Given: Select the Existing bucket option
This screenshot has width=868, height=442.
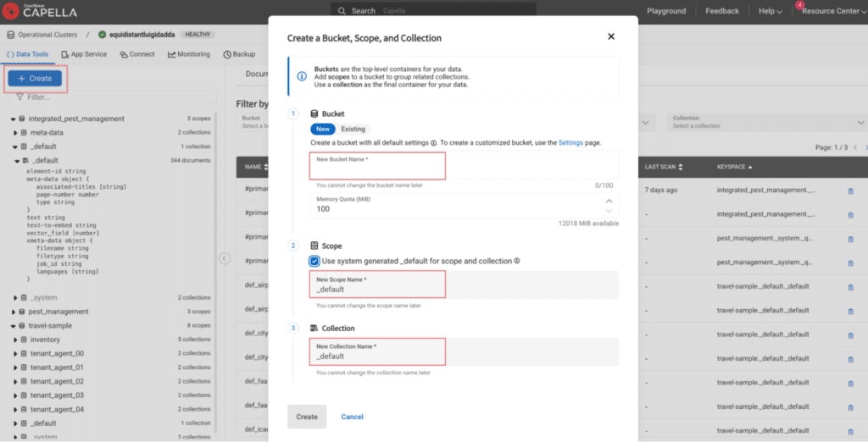Looking at the screenshot, I should pyautogui.click(x=353, y=129).
